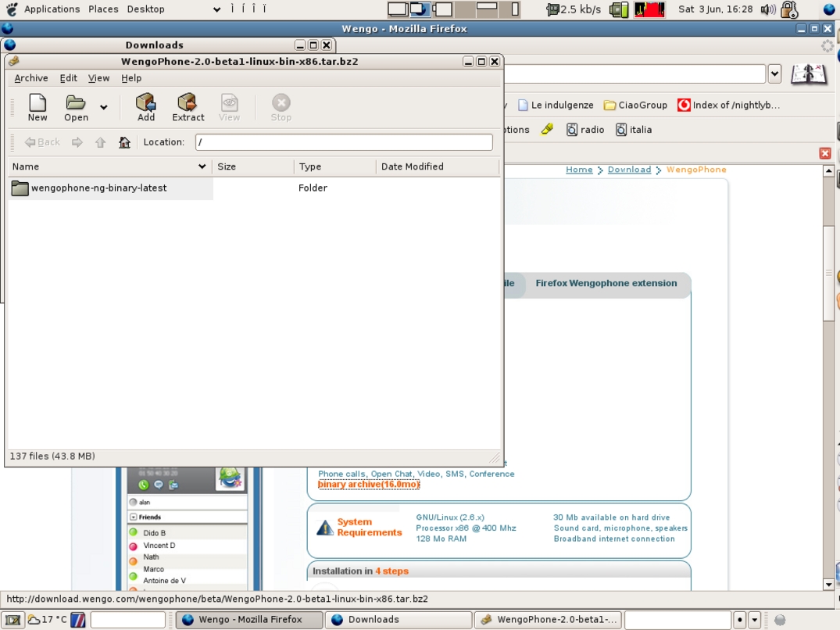Open the Places menu
The image size is (840, 630).
click(103, 9)
